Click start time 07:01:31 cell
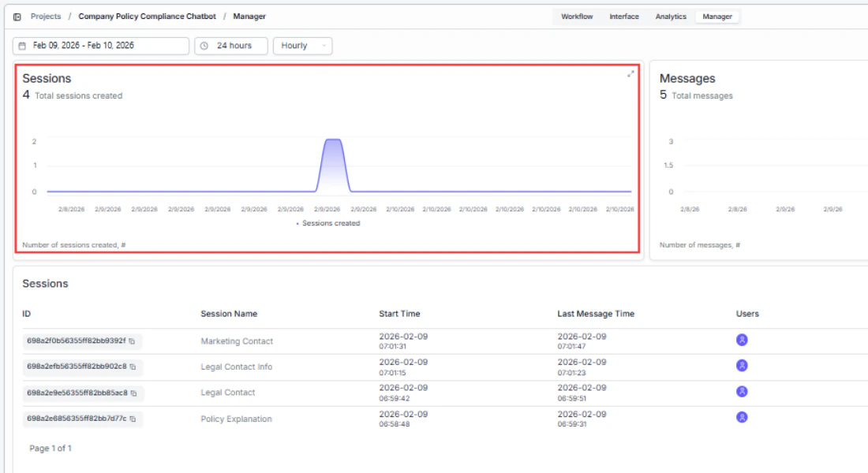 [392, 346]
